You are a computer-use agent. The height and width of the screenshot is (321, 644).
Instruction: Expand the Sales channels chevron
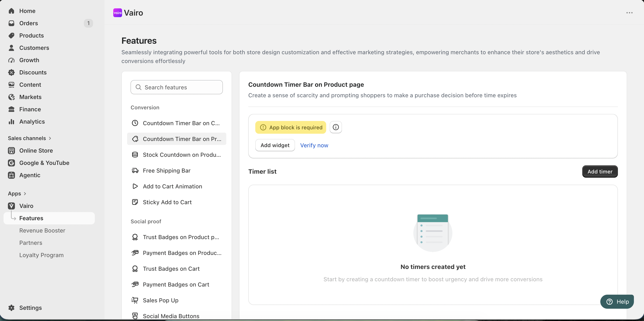pyautogui.click(x=50, y=138)
